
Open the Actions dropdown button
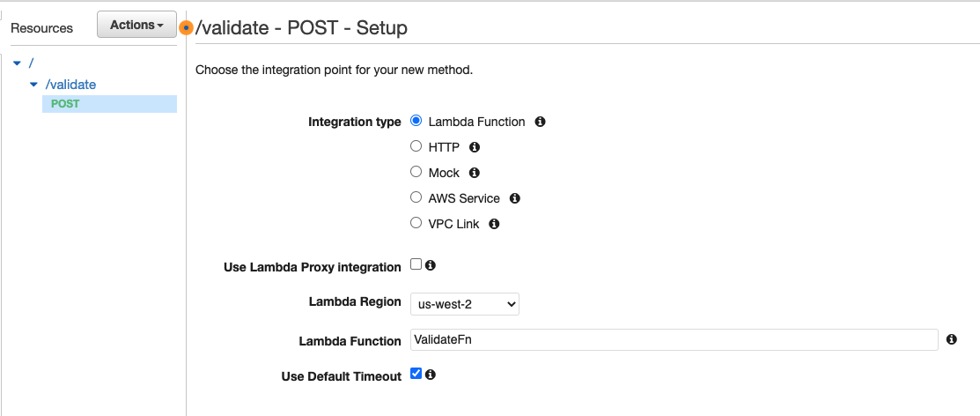click(136, 26)
